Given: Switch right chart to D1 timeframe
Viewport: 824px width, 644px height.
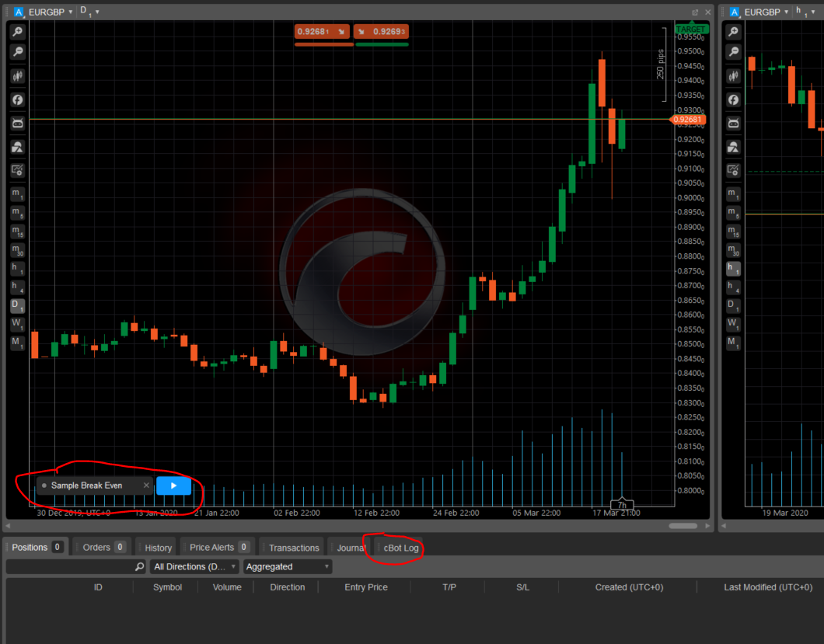Looking at the screenshot, I should 733,305.
